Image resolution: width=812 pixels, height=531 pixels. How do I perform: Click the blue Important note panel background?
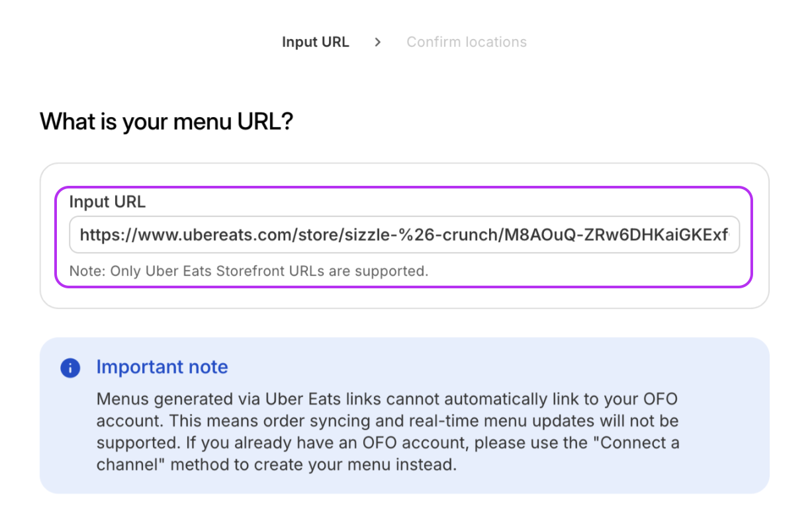click(x=404, y=415)
